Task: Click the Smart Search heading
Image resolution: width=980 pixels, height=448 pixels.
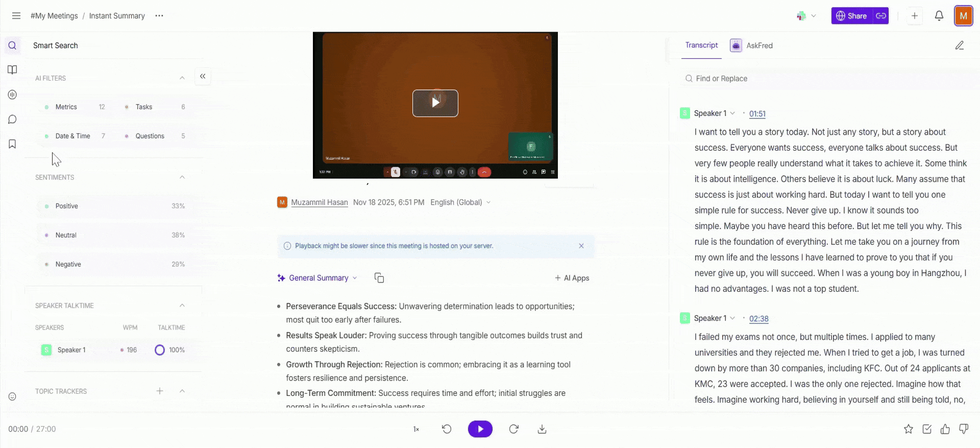Action: [56, 45]
